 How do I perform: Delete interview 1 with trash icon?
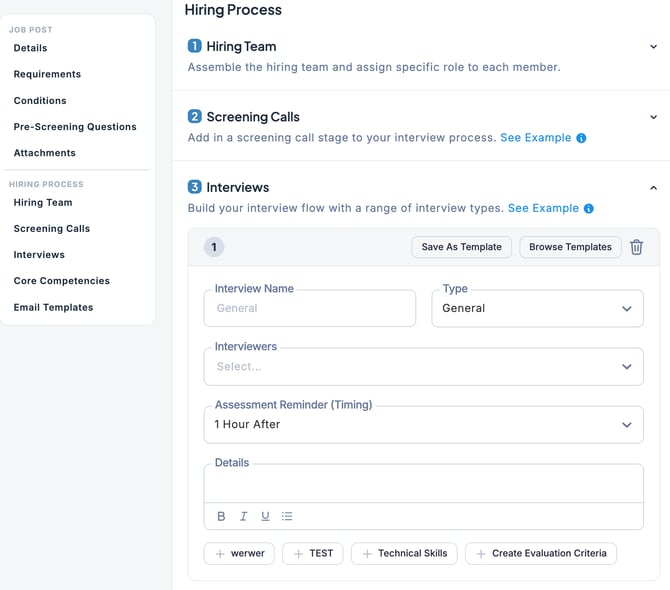coord(636,247)
